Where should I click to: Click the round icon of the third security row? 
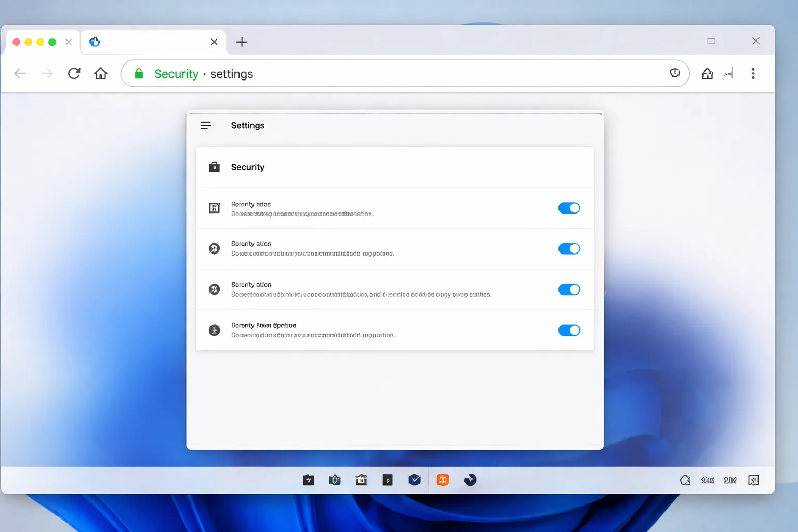[x=214, y=289]
